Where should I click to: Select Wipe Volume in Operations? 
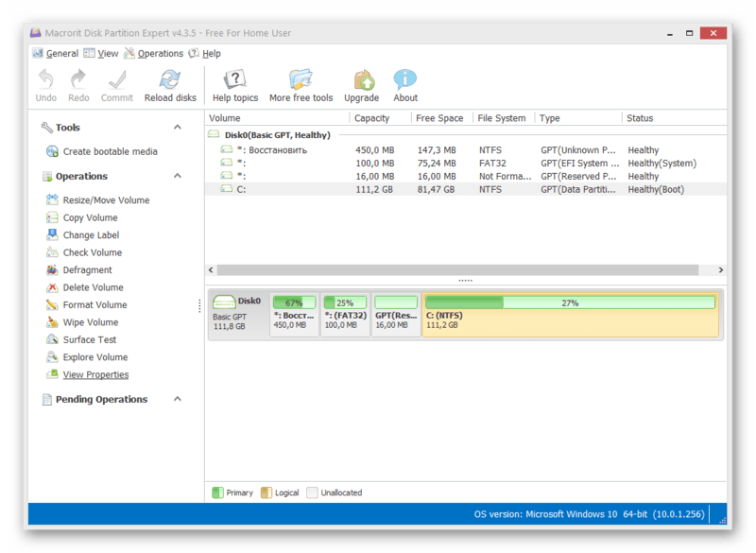[90, 322]
